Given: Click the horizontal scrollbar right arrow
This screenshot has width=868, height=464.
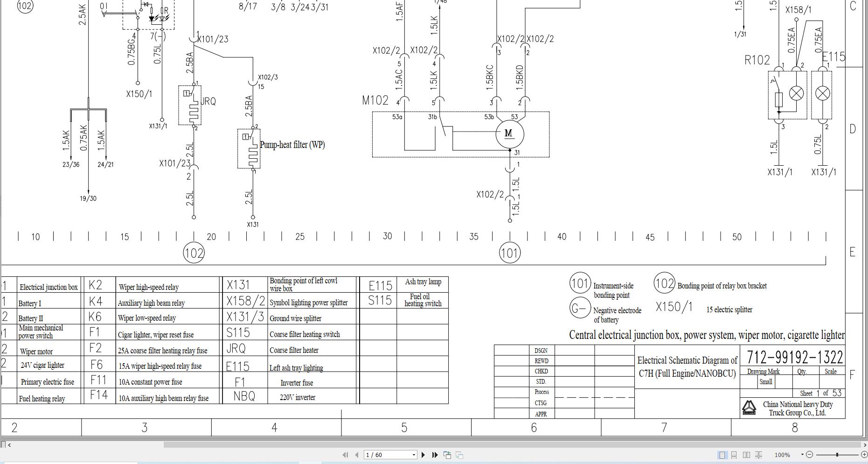Looking at the screenshot, I should [864, 445].
